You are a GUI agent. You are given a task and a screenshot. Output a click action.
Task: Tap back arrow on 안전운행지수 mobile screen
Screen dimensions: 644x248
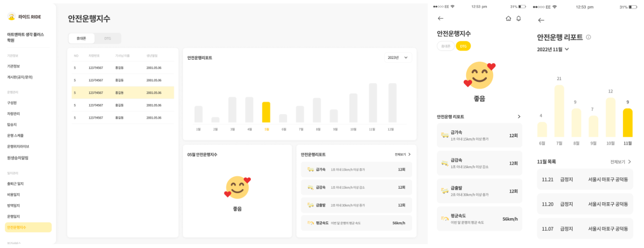point(441,18)
